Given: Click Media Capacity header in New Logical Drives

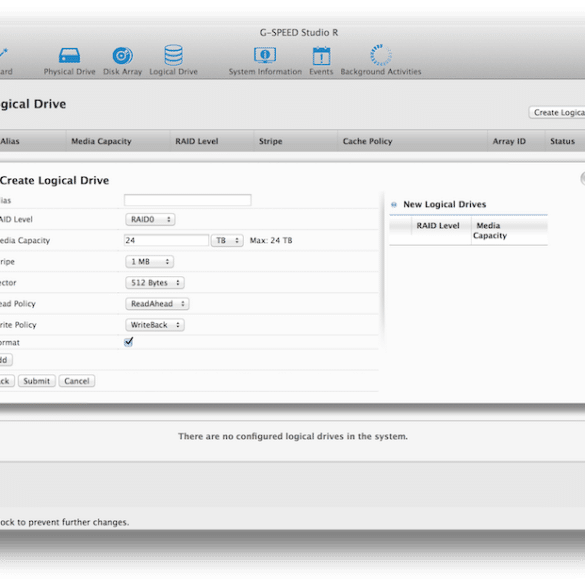Looking at the screenshot, I should point(490,231).
